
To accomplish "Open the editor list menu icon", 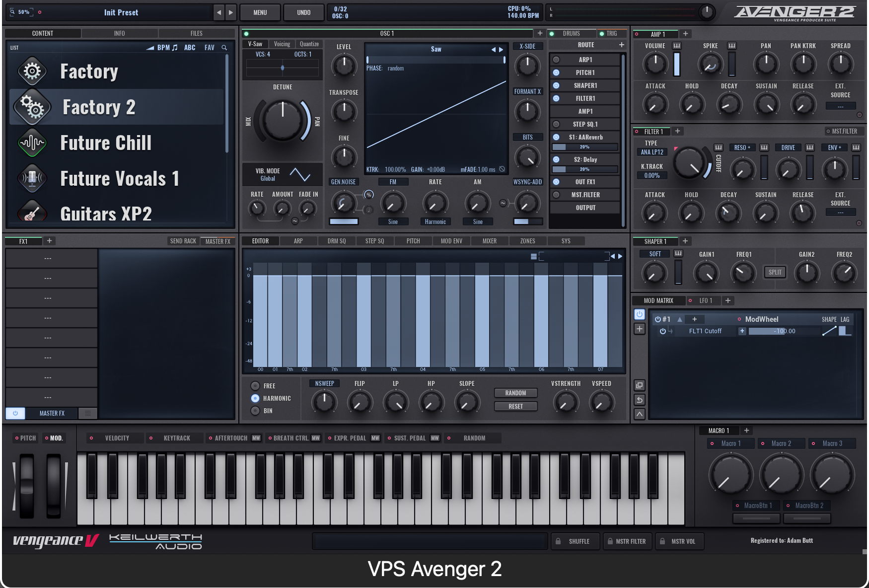I will coord(533,256).
